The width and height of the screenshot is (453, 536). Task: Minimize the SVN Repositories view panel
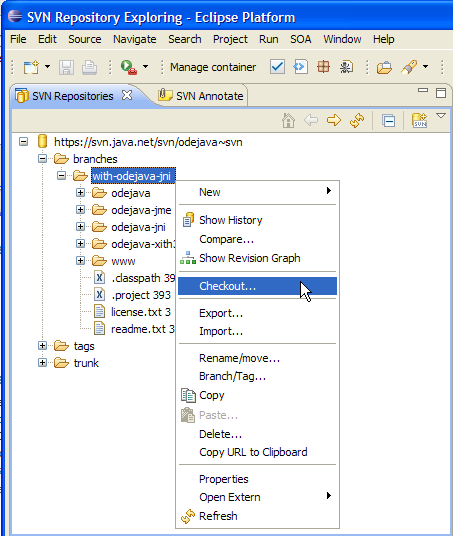coord(423,91)
